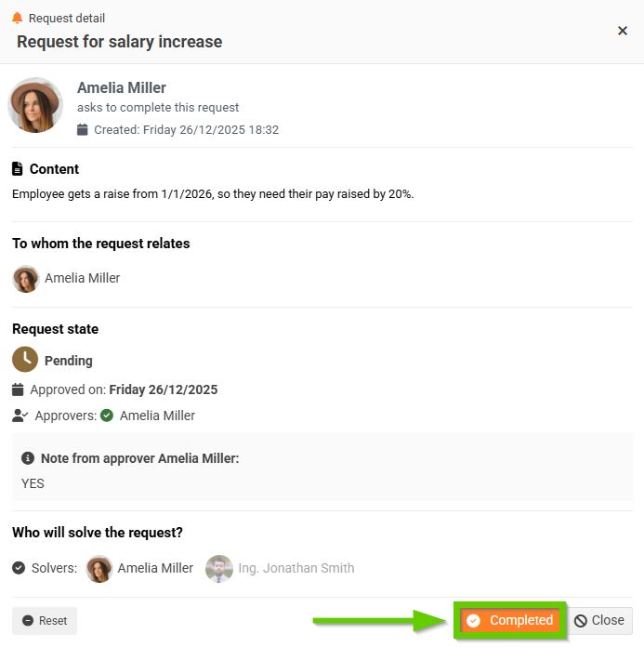
Task: Click Amelia Miller's large profile photo
Action: (x=35, y=105)
